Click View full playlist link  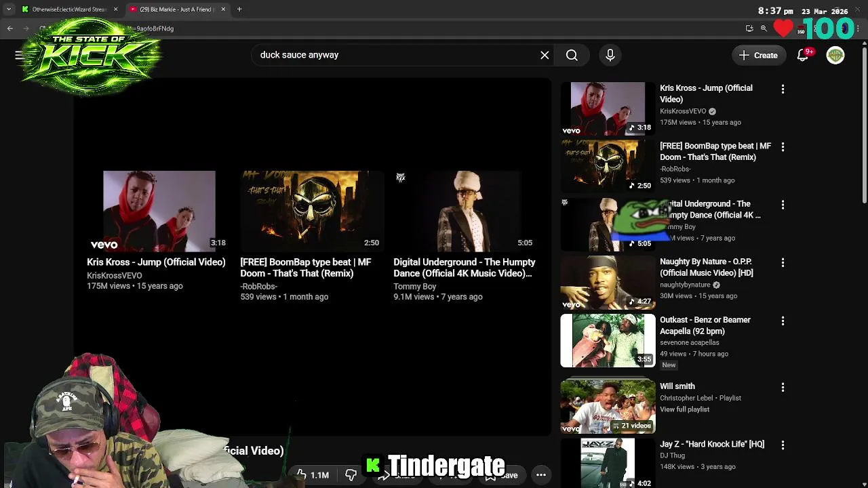coord(684,409)
